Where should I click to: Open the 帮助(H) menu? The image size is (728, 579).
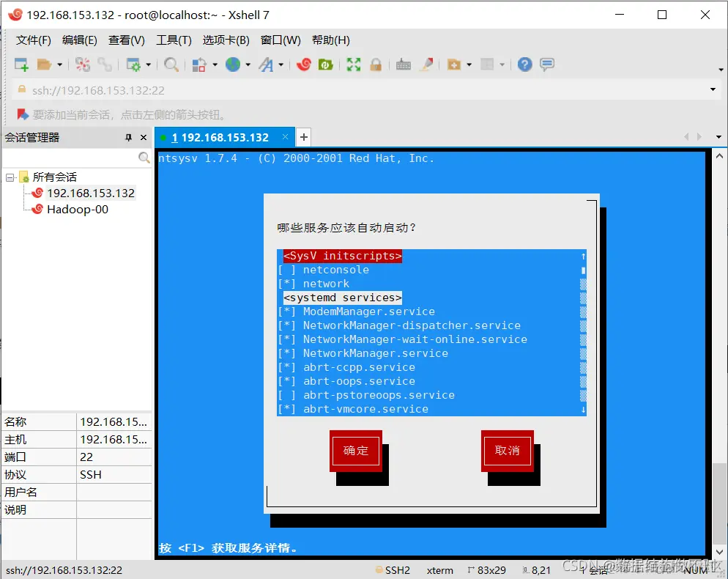(x=330, y=40)
